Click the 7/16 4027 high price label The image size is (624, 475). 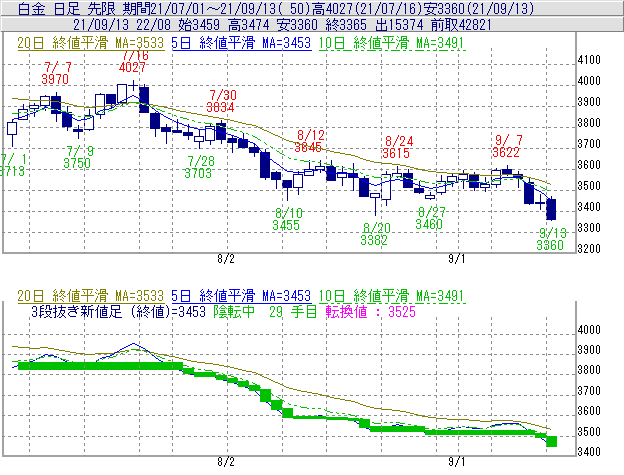click(x=133, y=61)
